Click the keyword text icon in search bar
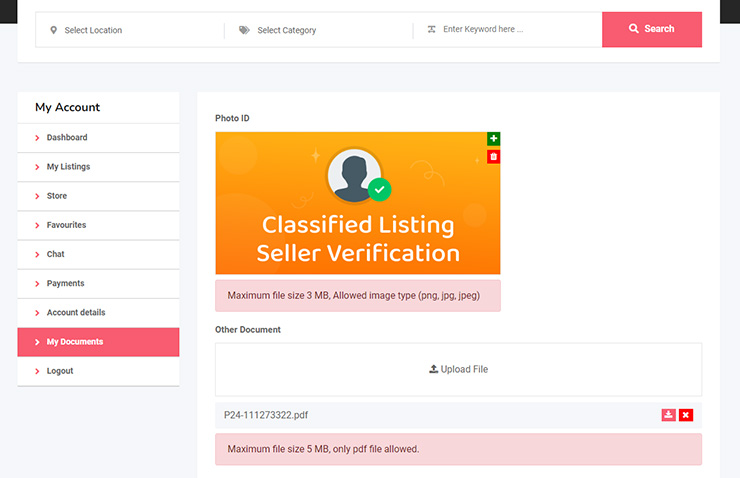This screenshot has width=740, height=478. tap(431, 29)
